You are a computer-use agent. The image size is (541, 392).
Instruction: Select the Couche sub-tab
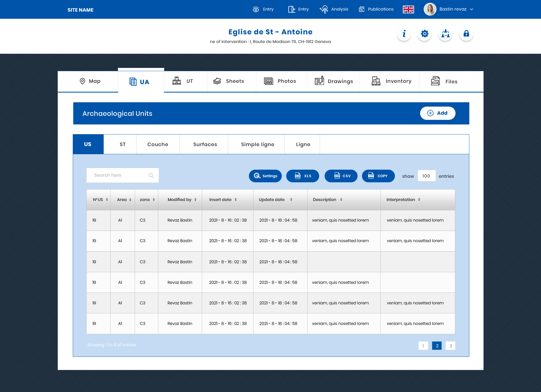[x=158, y=144]
